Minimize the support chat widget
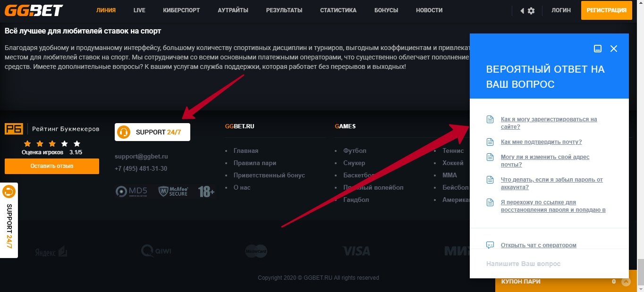 click(x=598, y=49)
